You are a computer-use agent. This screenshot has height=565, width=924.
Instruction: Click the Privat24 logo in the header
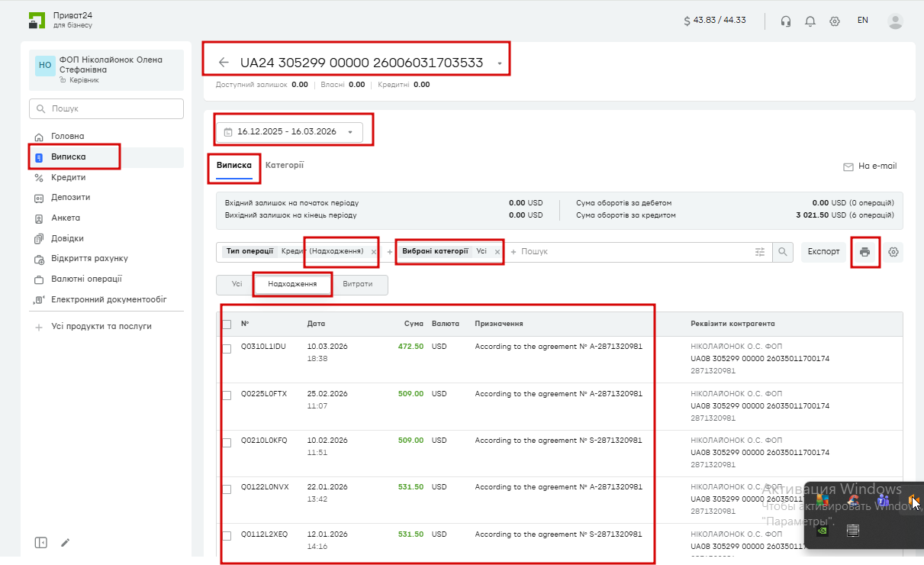(37, 21)
